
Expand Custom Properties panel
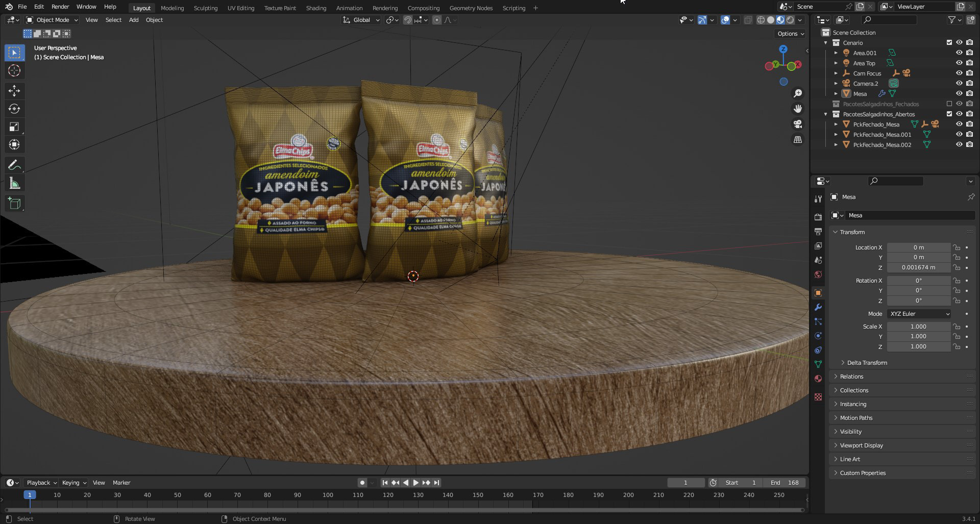[863, 473]
